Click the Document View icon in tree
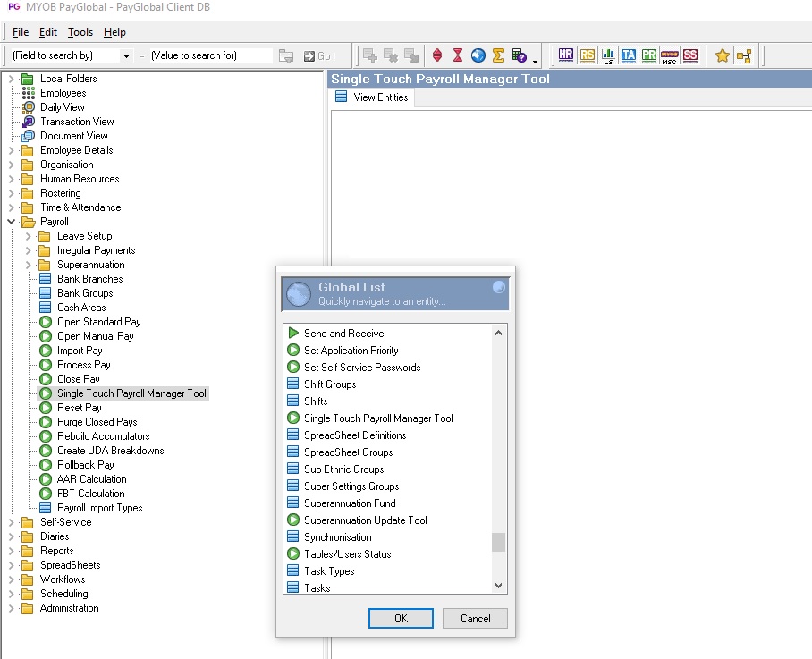Screen dimensions: 812x659 click(x=29, y=136)
